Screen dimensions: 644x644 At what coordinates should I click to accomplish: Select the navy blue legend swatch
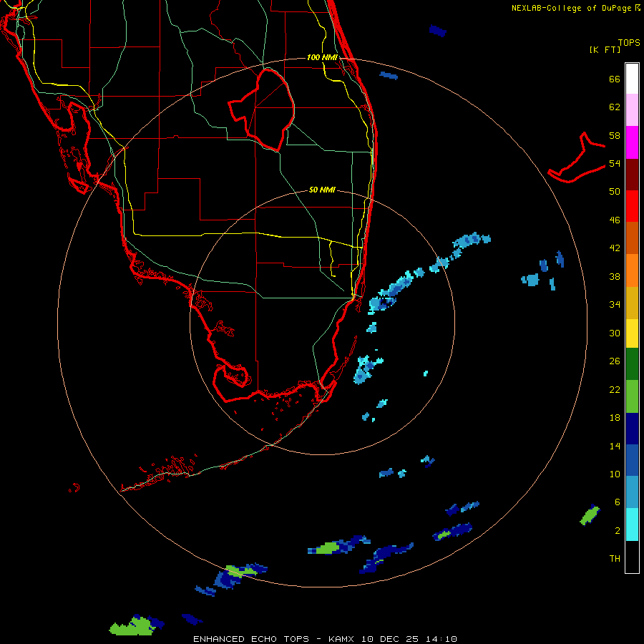(632, 429)
